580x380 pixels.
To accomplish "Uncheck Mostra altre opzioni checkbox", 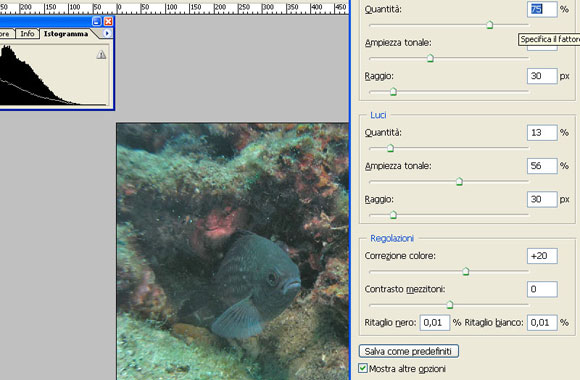I will (x=363, y=368).
